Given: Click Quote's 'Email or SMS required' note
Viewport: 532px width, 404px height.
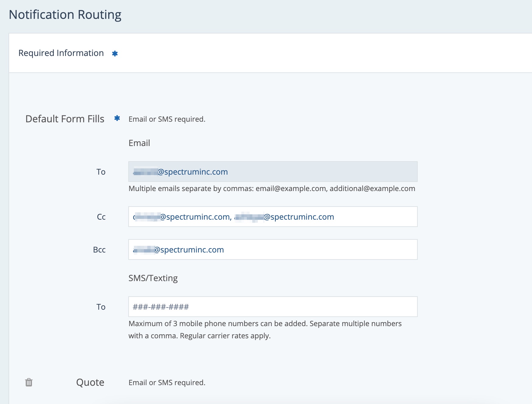Looking at the screenshot, I should (167, 382).
